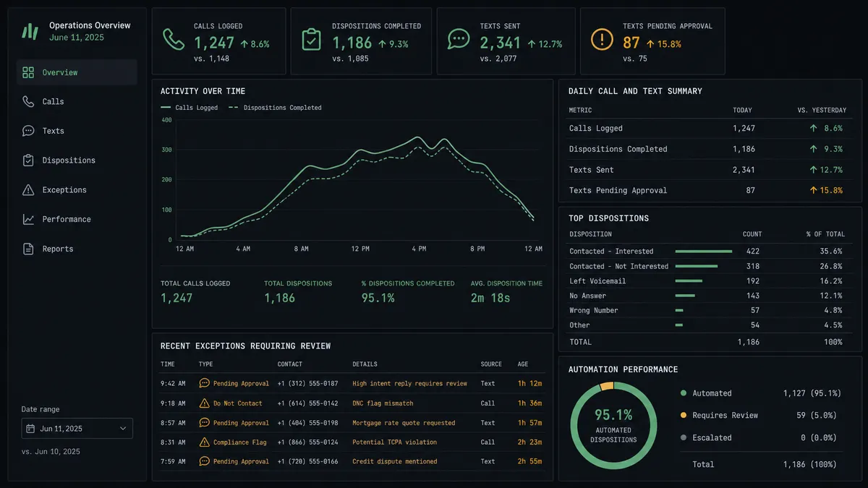Screen dimensions: 868x488
Task: Open Texts from the sidebar
Action: pos(77,131)
